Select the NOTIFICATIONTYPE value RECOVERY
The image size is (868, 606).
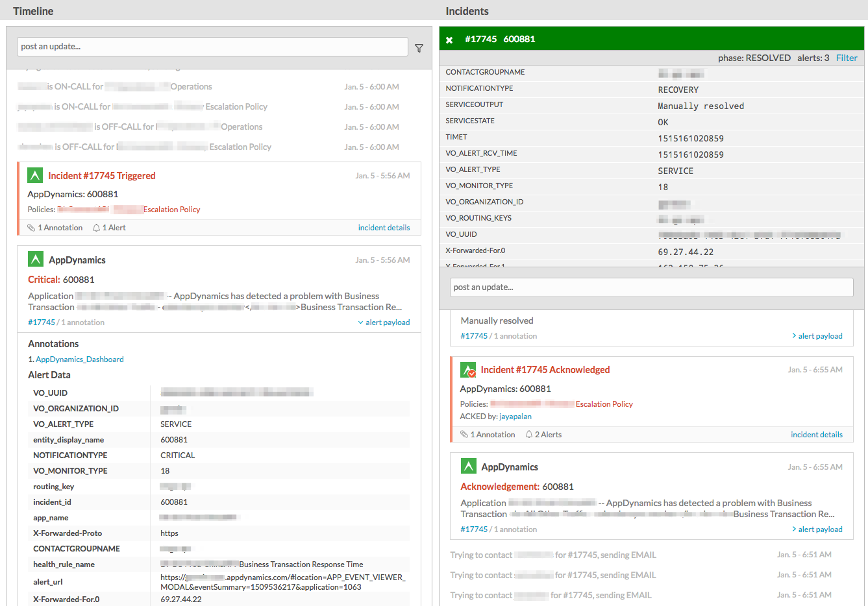pyautogui.click(x=678, y=90)
